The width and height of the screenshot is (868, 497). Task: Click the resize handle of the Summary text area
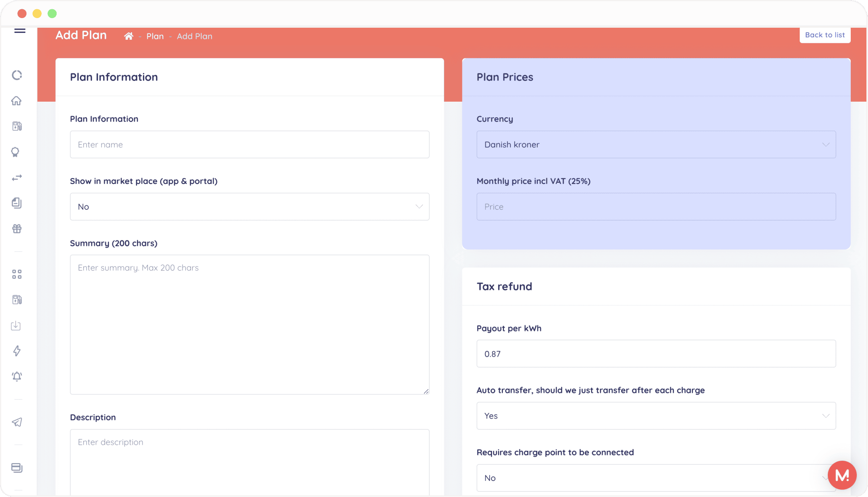click(426, 391)
